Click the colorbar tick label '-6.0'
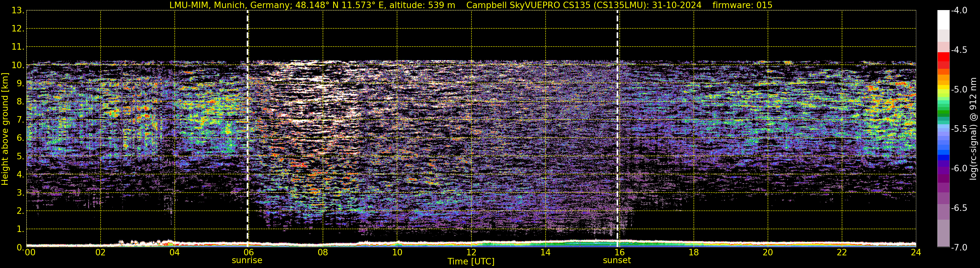 [x=959, y=168]
